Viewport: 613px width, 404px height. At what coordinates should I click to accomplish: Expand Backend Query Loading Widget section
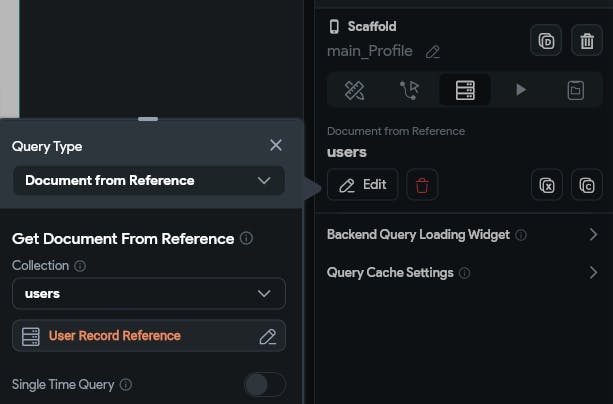[x=592, y=235]
